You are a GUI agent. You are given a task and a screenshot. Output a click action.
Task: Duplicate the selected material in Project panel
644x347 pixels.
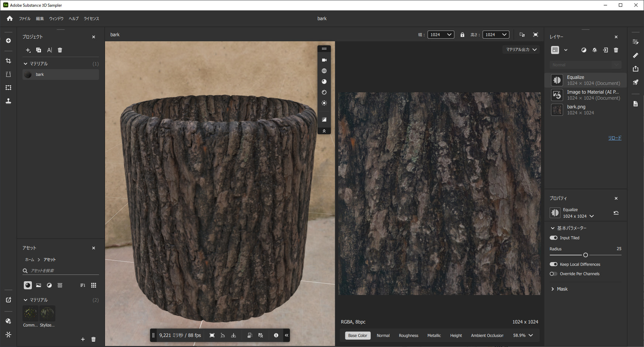tap(38, 50)
